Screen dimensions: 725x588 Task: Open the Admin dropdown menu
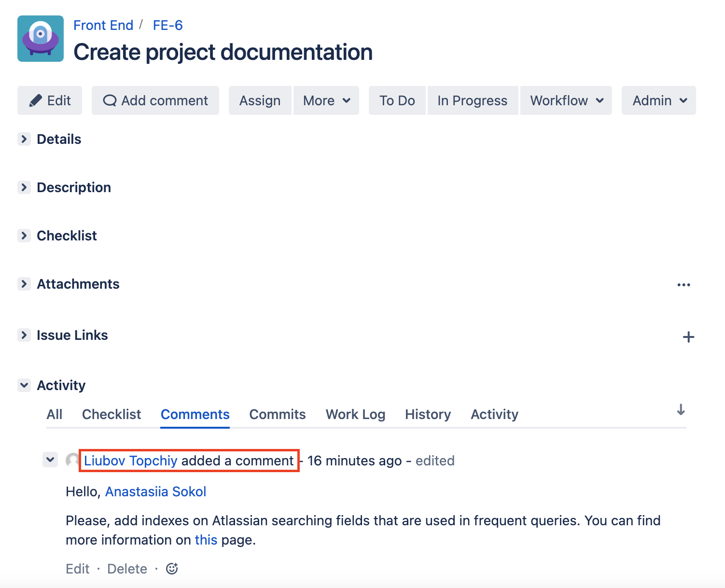tap(659, 100)
